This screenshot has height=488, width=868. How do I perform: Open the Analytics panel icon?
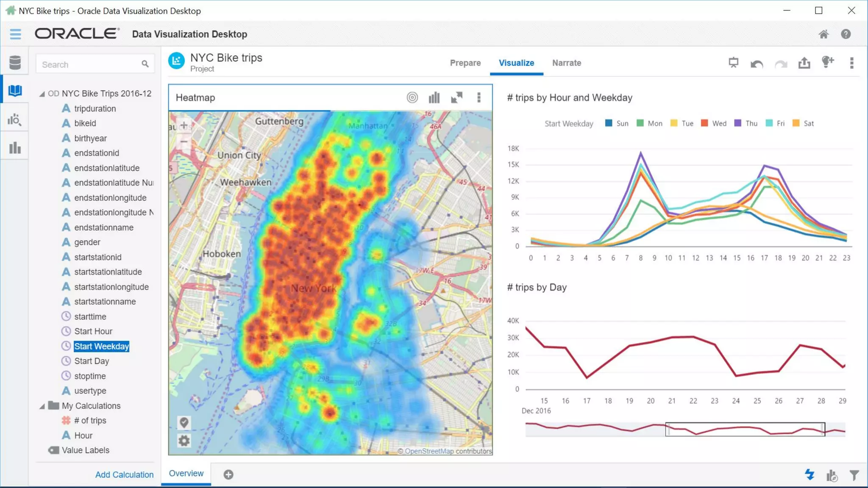coord(14,120)
